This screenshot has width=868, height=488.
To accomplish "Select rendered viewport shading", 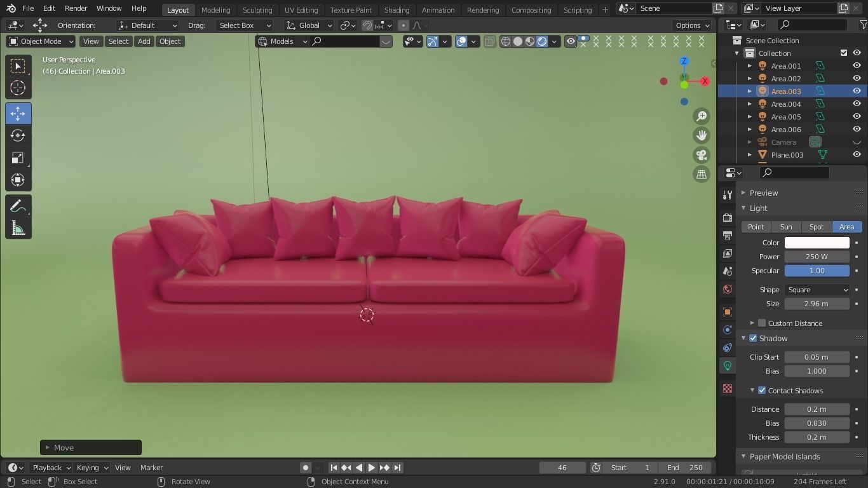I will (542, 41).
